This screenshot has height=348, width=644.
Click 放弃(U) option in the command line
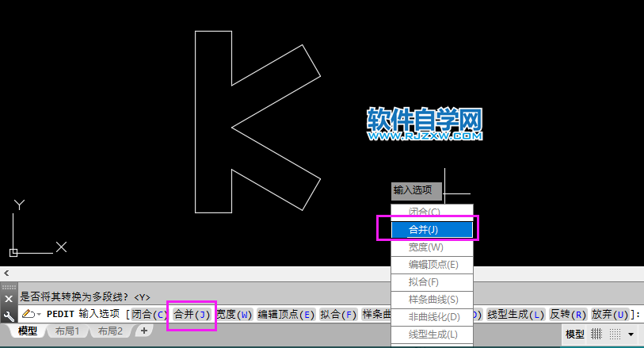tap(610, 315)
